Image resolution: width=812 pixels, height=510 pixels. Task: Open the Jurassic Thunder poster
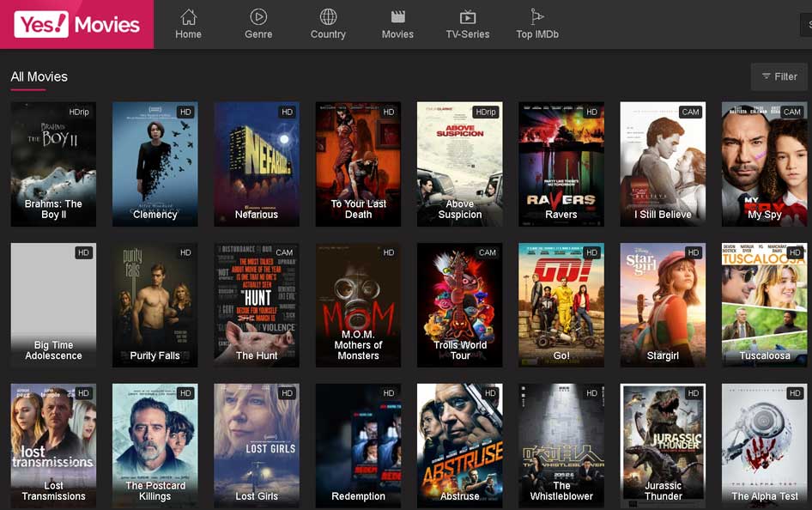pyautogui.click(x=663, y=446)
